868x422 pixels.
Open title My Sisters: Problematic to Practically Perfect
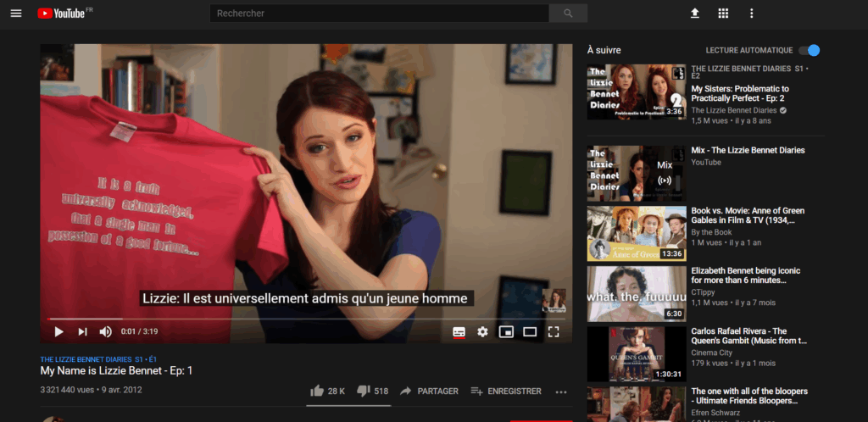pos(740,93)
